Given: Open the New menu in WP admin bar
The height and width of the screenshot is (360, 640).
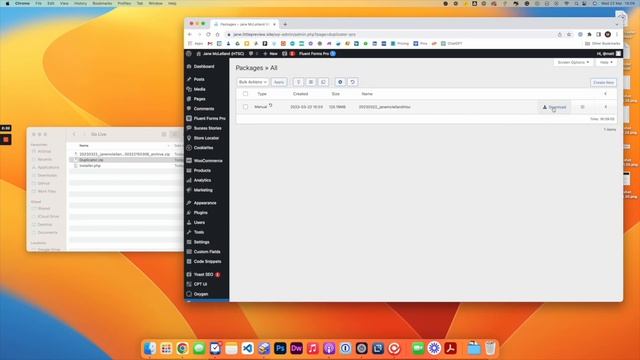Looking at the screenshot, I should point(270,53).
